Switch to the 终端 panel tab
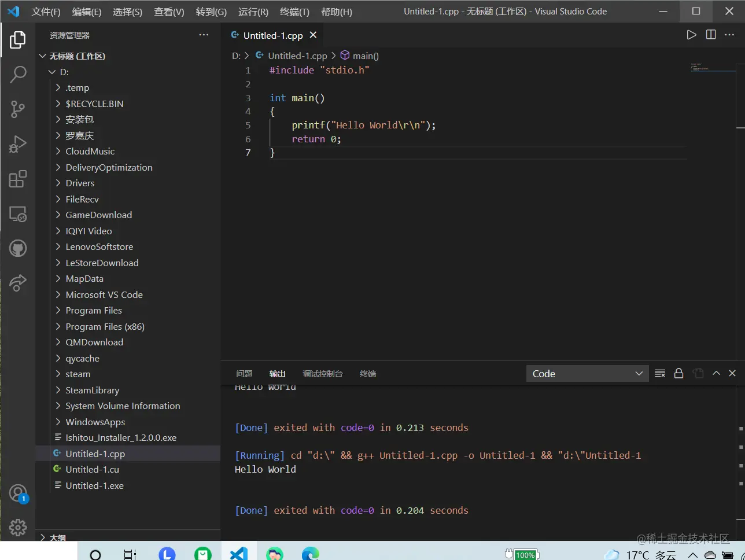 [368, 374]
